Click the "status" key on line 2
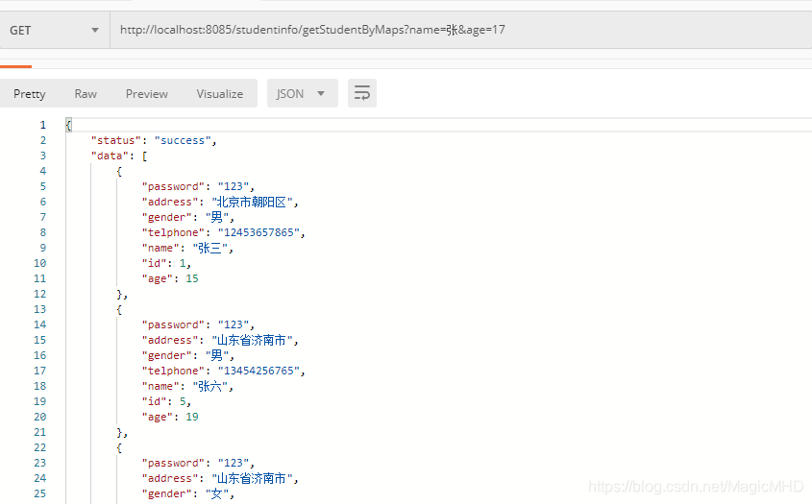The height and width of the screenshot is (504, 812). click(x=116, y=140)
